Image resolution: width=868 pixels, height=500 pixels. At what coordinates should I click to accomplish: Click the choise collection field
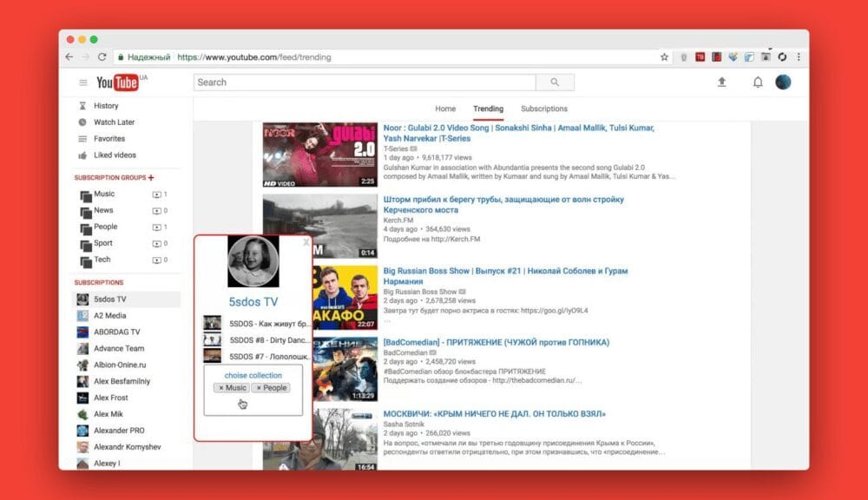pos(253,391)
